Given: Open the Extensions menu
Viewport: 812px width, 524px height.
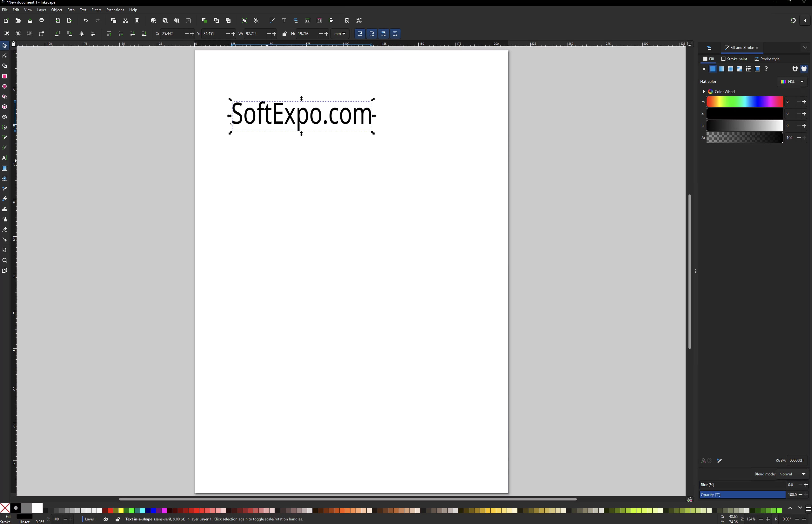Looking at the screenshot, I should [115, 10].
